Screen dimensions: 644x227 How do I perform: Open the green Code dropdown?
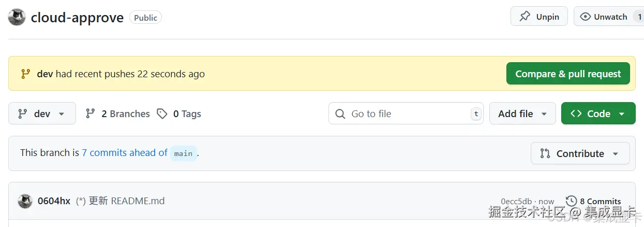(598, 113)
